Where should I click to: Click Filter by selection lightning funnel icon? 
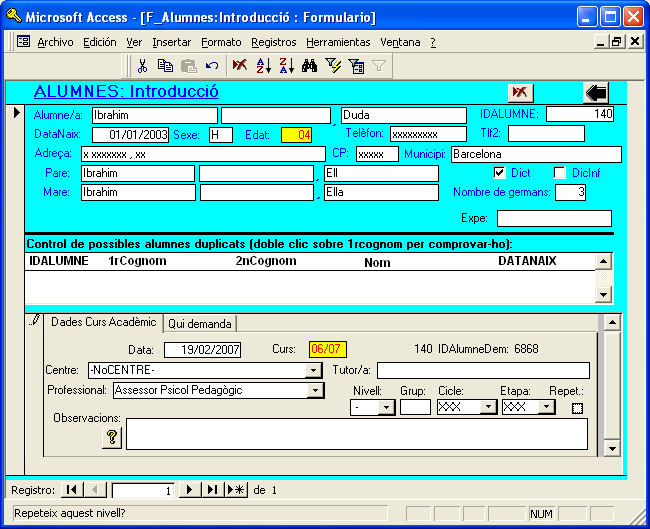[x=333, y=66]
